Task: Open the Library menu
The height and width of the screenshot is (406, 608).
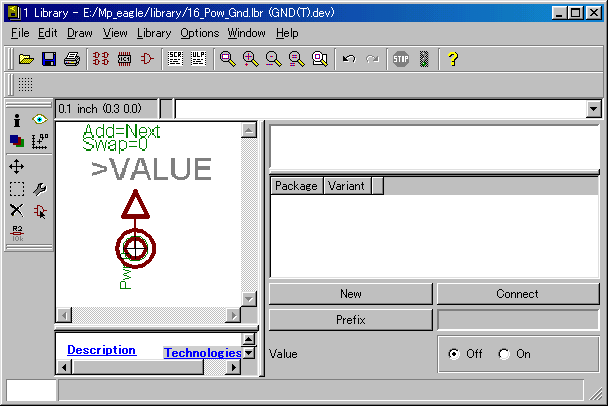Action: coord(154,33)
